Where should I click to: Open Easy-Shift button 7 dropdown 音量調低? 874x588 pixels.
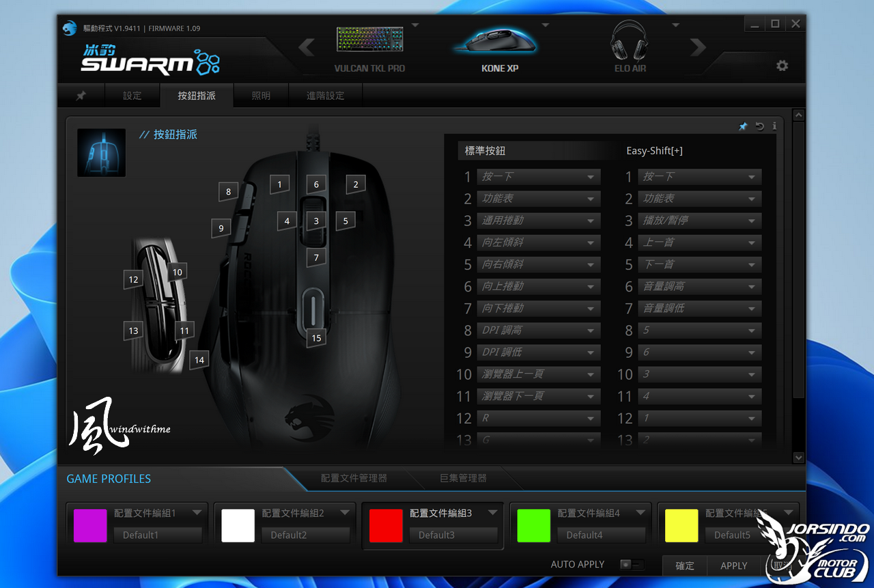click(700, 309)
